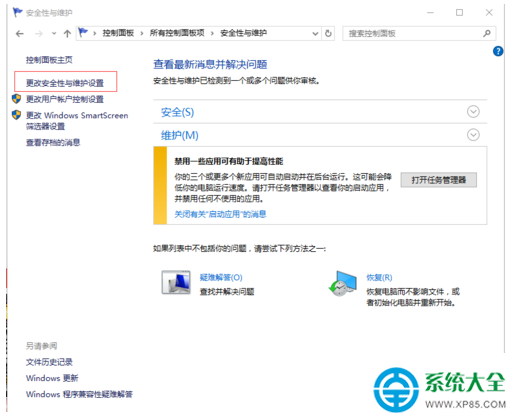Screen dimensions: 508x415
Task: Click the 打开任务管理器 button
Action: click(x=438, y=180)
